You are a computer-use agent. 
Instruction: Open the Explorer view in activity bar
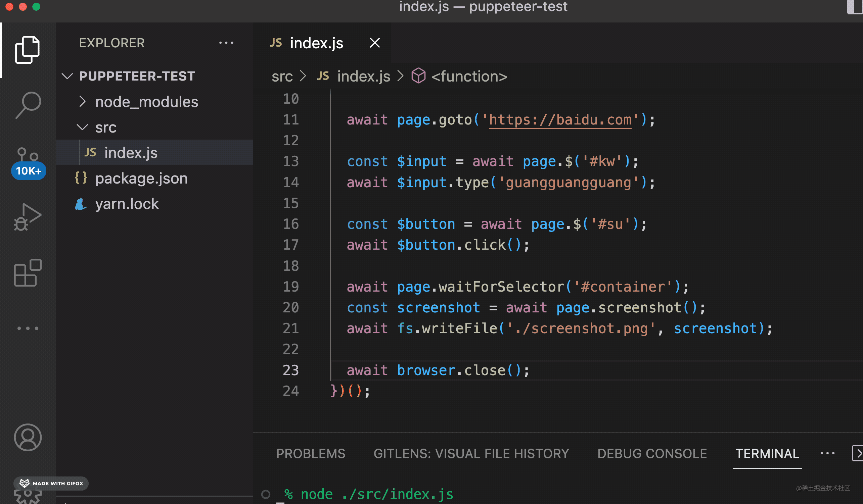click(x=28, y=50)
